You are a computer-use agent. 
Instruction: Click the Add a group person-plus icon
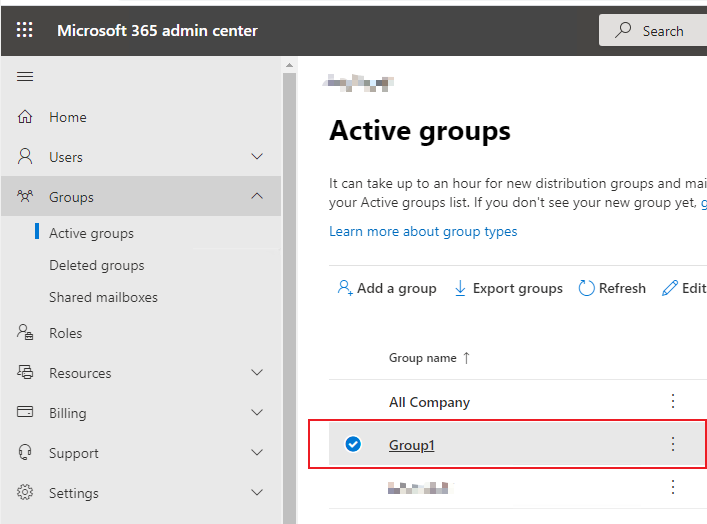coord(344,288)
